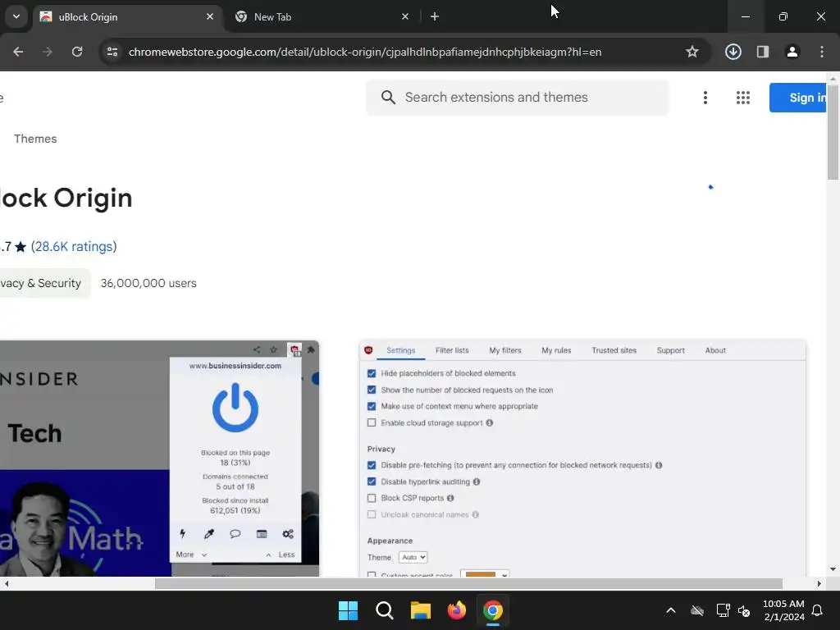Click the forward navigation arrow
840x630 pixels.
click(x=48, y=52)
